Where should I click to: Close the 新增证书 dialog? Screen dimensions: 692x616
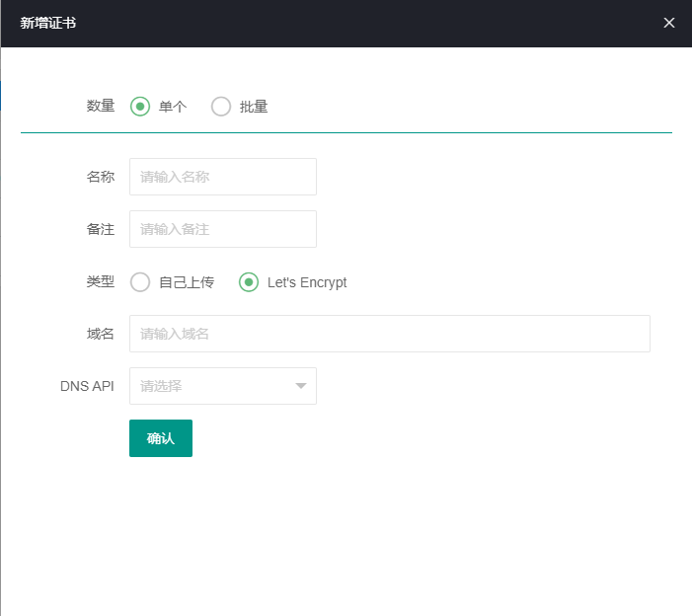click(668, 23)
